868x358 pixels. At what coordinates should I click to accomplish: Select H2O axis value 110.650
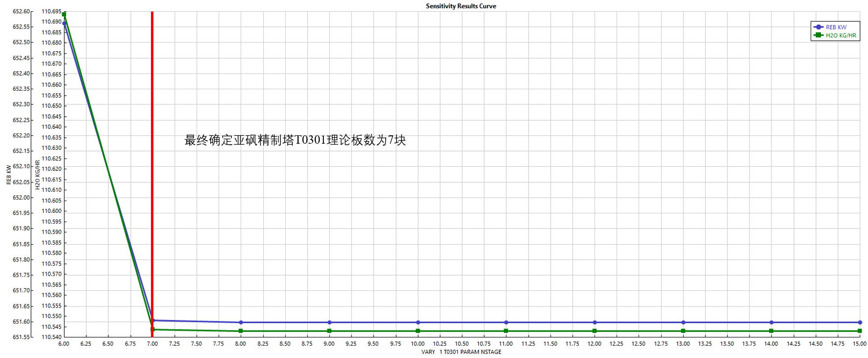51,106
